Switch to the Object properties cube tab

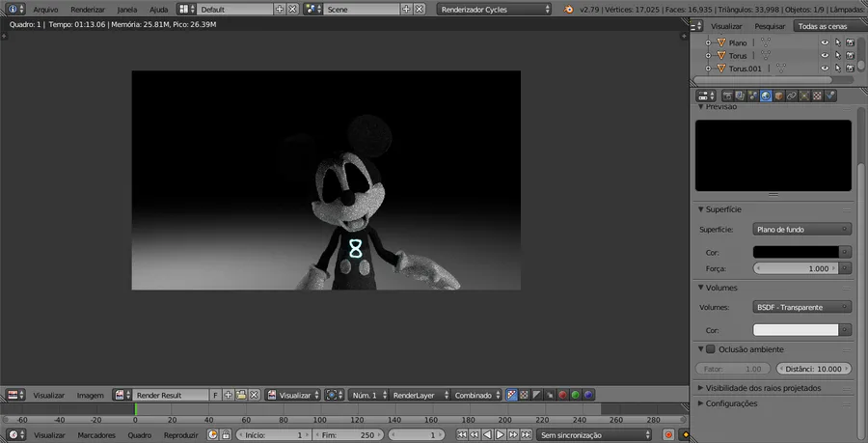(779, 96)
